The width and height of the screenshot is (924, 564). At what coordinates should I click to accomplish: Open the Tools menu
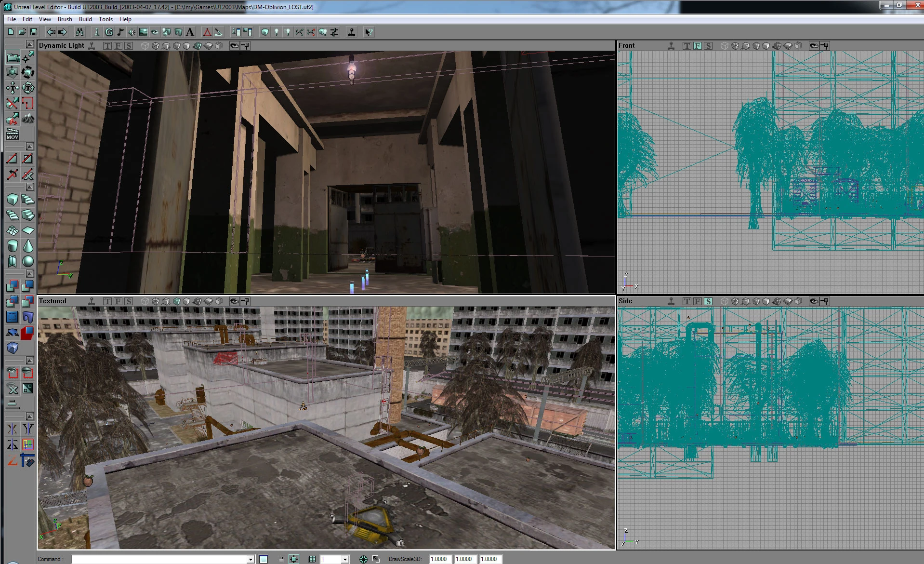point(106,19)
